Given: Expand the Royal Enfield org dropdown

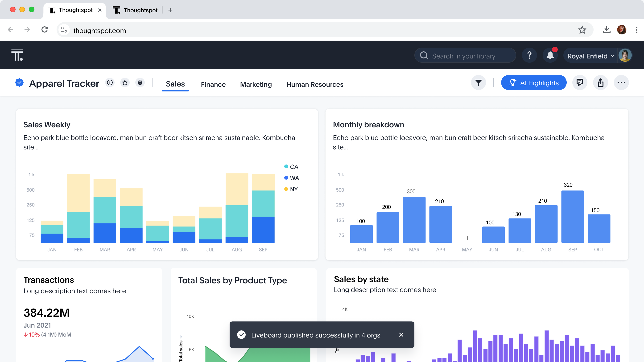Looking at the screenshot, I should [x=590, y=56].
